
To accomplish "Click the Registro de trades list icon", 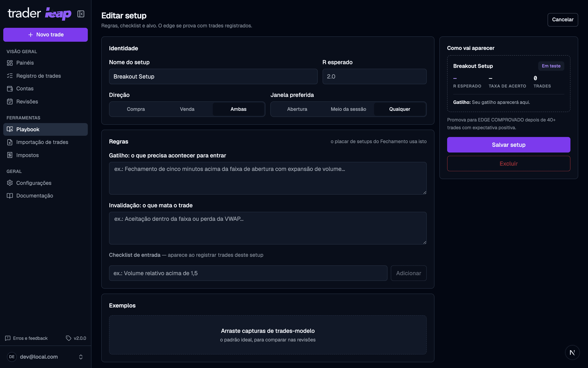I will pos(10,76).
